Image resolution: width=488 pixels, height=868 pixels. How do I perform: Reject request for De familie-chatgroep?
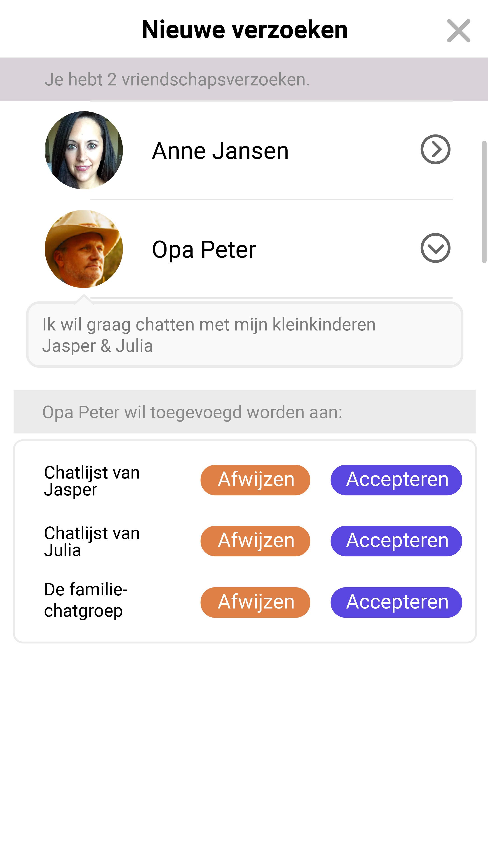[255, 602]
